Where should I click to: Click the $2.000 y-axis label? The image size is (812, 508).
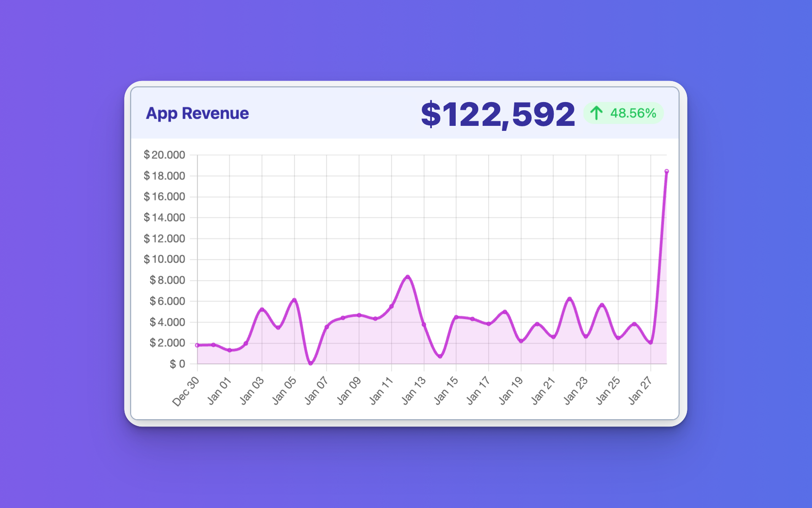click(x=167, y=343)
